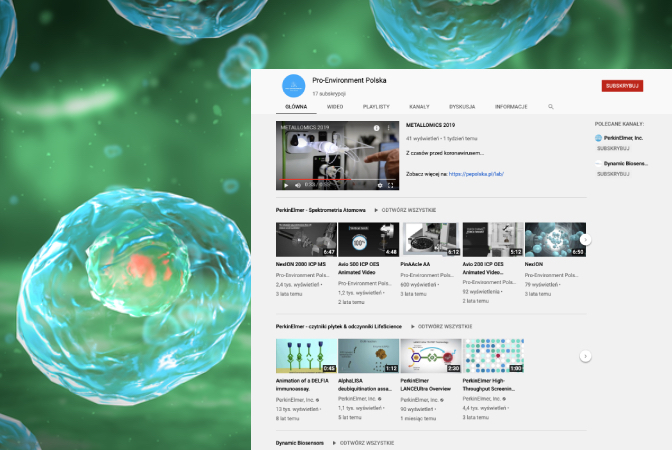The image size is (672, 450).
Task: Open the channel search magnifier icon
Action: point(550,106)
